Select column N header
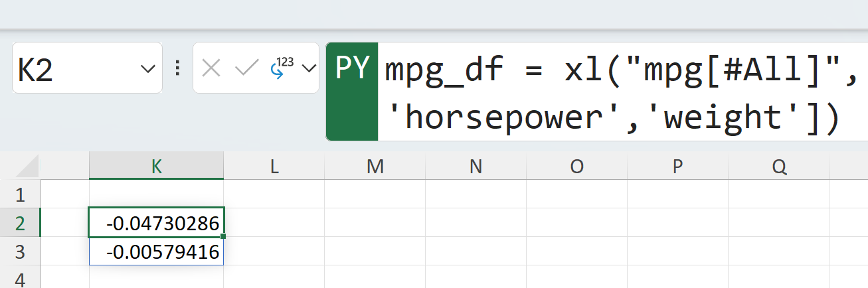The width and height of the screenshot is (868, 288). 476,167
